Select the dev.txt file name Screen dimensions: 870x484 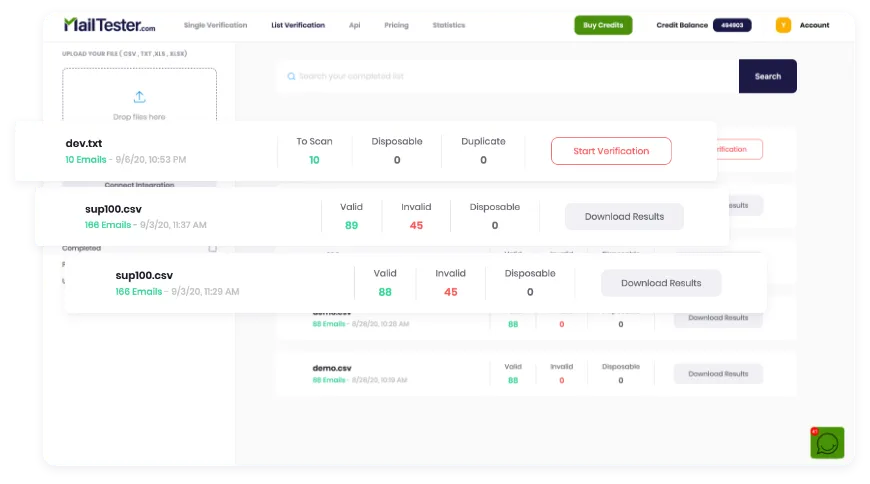[x=84, y=143]
